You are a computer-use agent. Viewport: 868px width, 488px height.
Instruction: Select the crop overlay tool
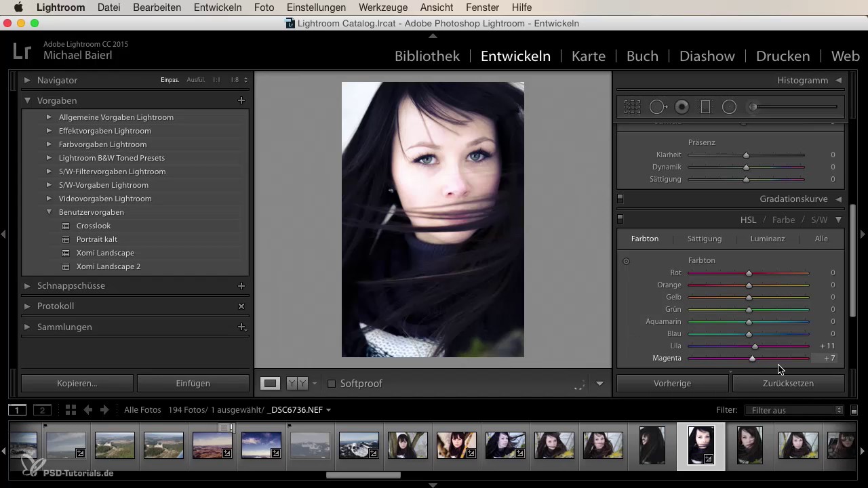tap(632, 107)
